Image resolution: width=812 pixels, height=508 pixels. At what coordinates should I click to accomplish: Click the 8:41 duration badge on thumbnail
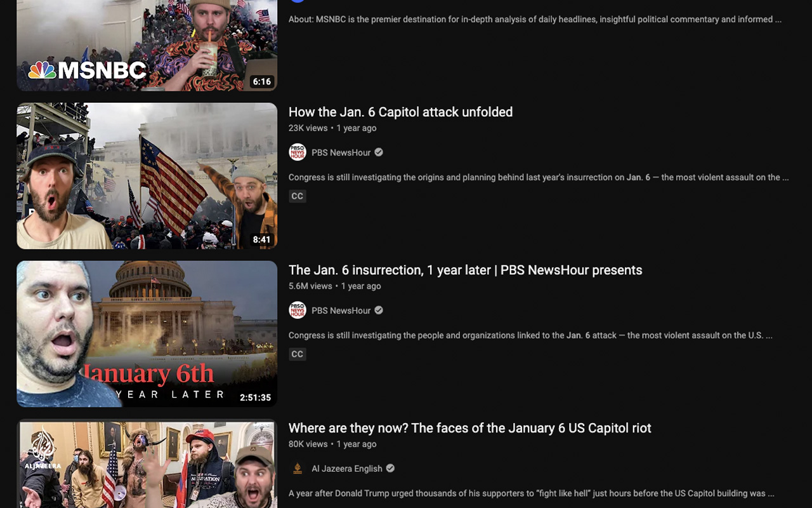(x=261, y=239)
